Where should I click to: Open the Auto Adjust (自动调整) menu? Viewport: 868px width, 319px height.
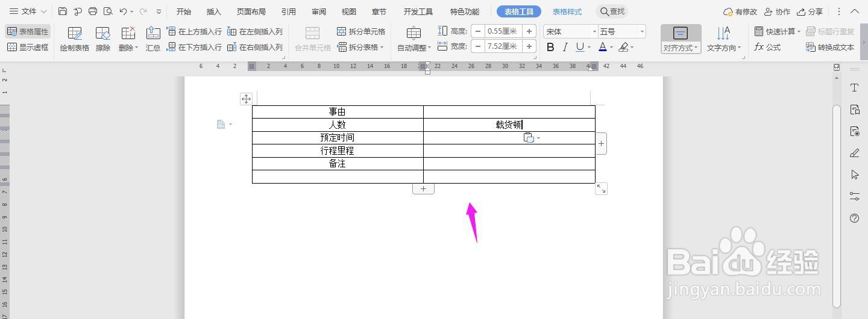tap(414, 39)
